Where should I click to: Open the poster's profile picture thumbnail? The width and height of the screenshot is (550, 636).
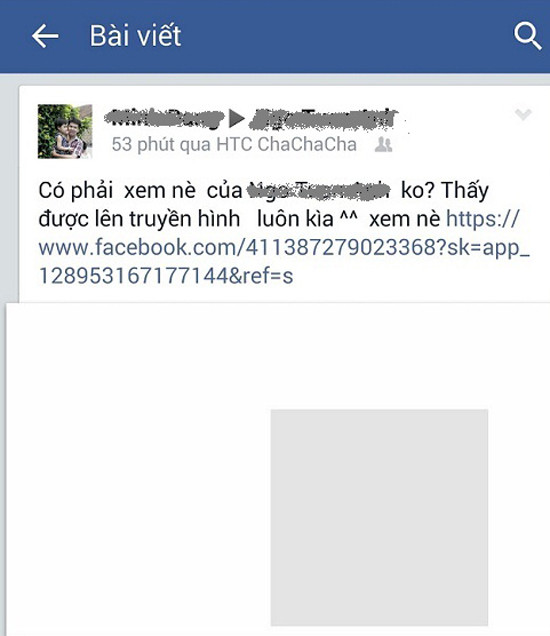pos(65,131)
